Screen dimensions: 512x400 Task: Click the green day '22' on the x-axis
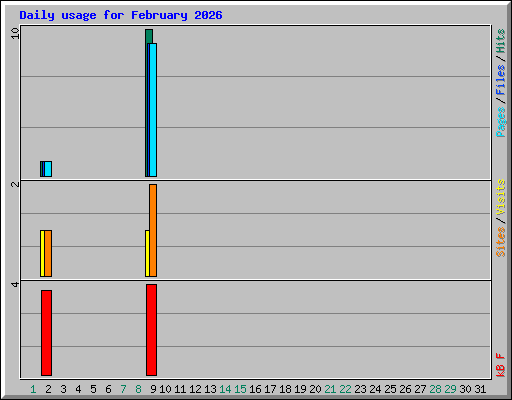(345, 389)
